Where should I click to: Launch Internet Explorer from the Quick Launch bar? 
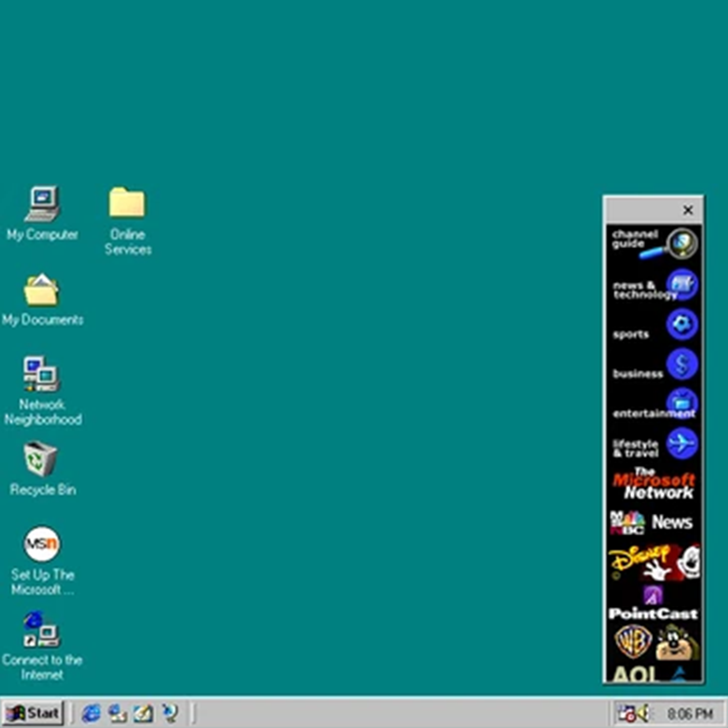click(x=92, y=713)
